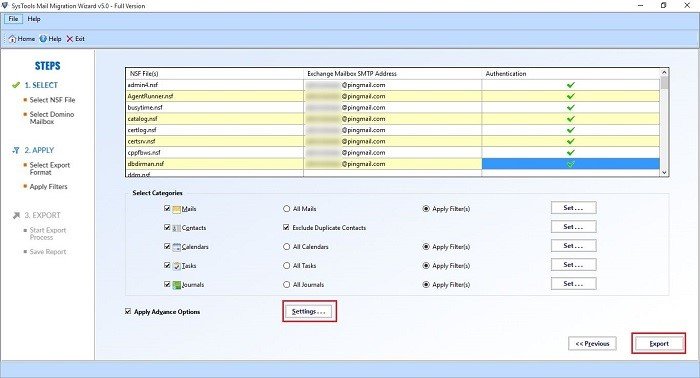Open Set... button for Mails filters
The image size is (700, 378).
[573, 208]
